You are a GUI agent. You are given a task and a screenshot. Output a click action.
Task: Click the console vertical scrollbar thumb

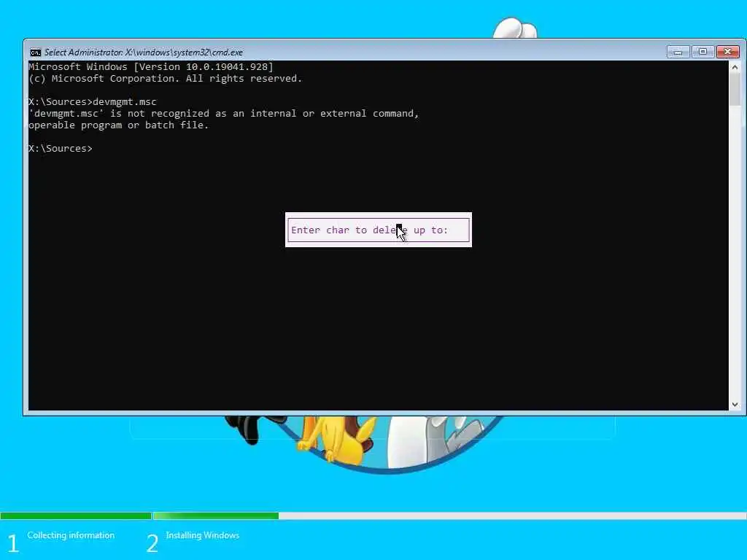pyautogui.click(x=735, y=89)
